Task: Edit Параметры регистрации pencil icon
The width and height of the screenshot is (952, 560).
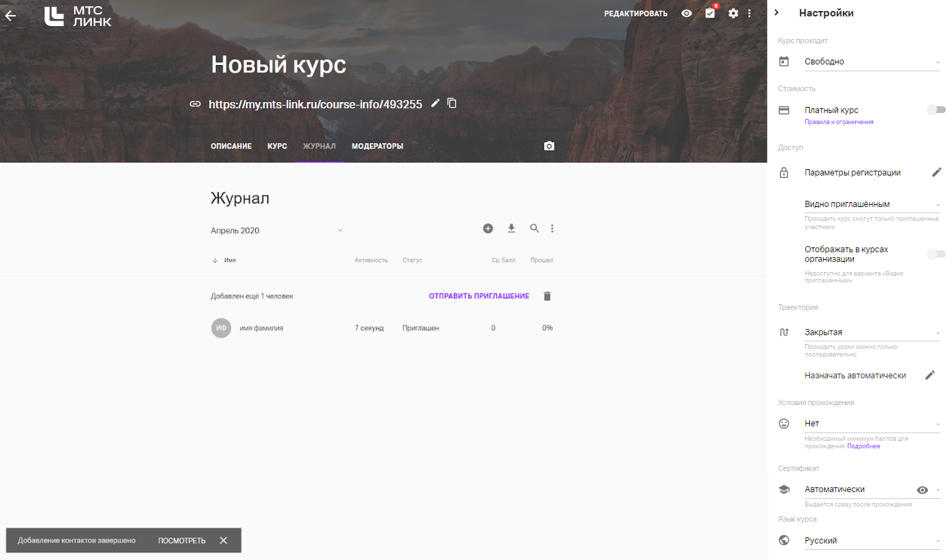Action: [937, 172]
